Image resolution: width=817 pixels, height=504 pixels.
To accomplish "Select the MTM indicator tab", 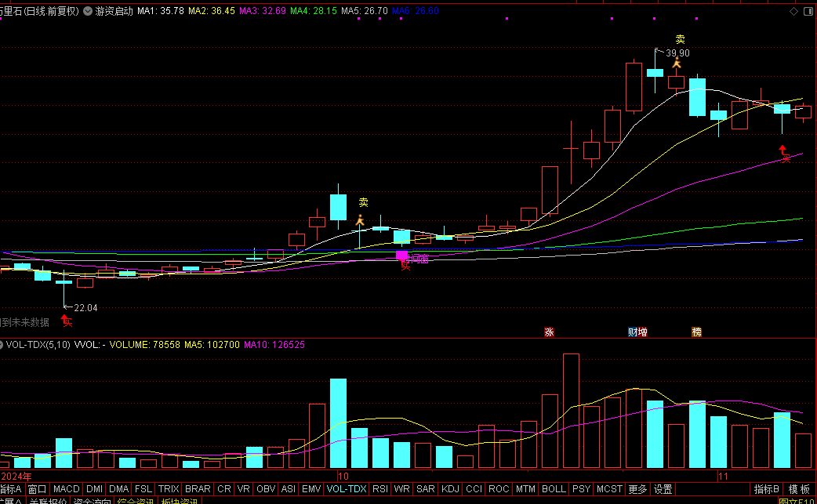I will [525, 489].
